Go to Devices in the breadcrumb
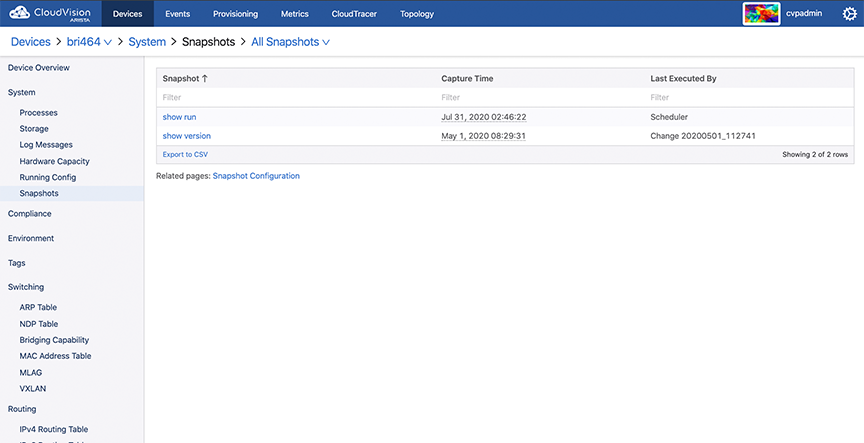Screen dimensions: 864x443 point(30,42)
